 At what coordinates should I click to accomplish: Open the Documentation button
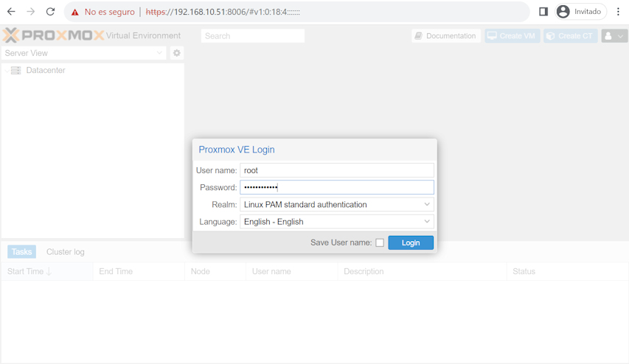click(445, 35)
